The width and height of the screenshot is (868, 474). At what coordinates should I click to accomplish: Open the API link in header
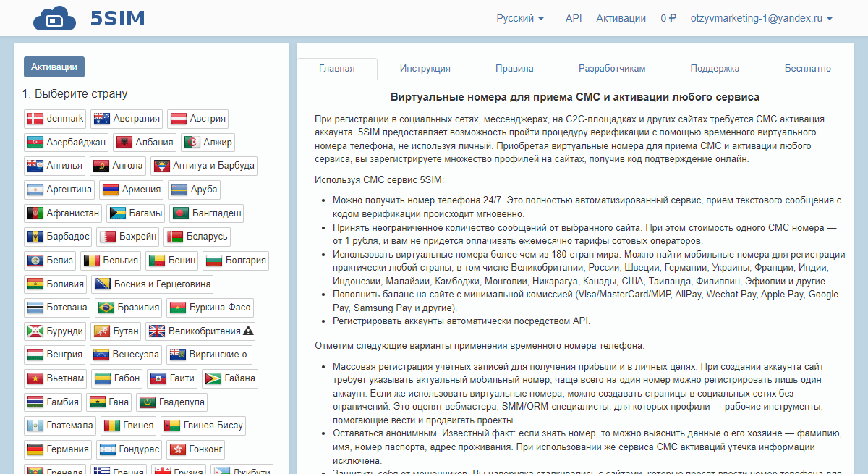tap(574, 18)
